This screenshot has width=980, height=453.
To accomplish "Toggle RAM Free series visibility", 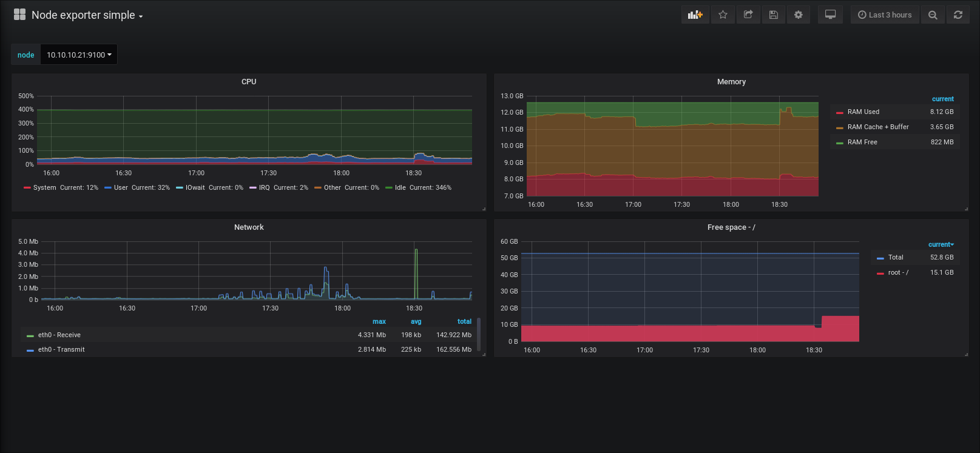I will point(862,143).
